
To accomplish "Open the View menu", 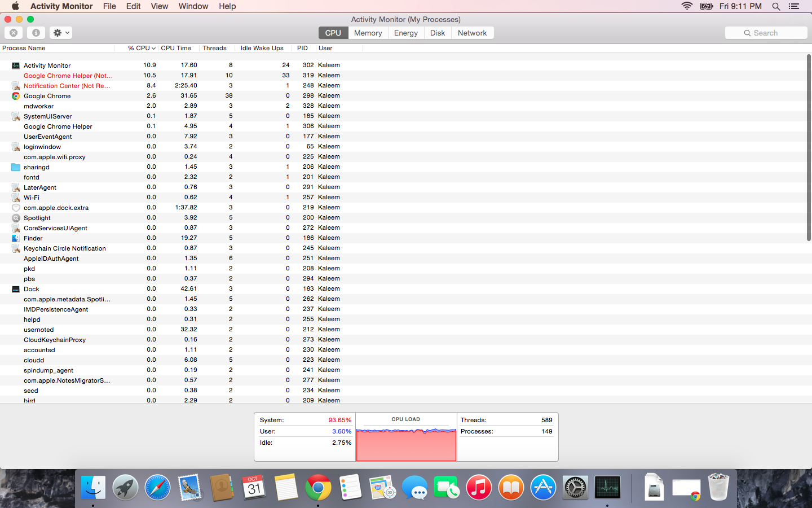I will tap(160, 6).
